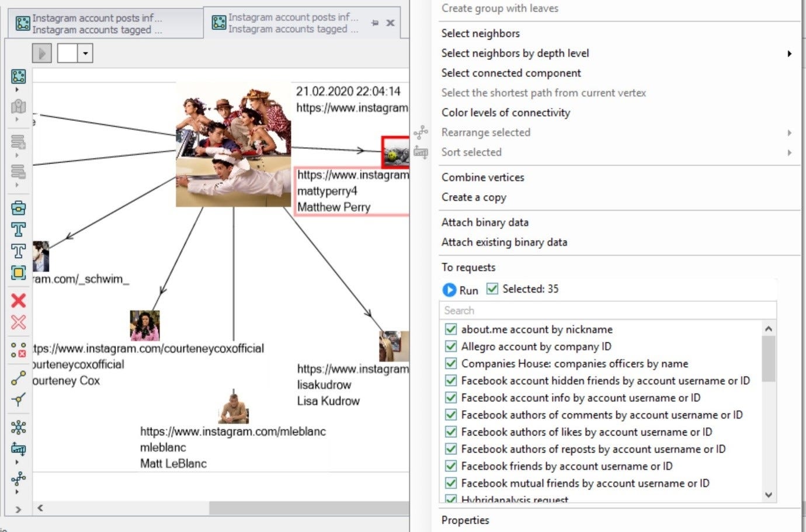This screenshot has height=532, width=806.
Task: Click graph icon on second Instagram tab
Action: [219, 23]
